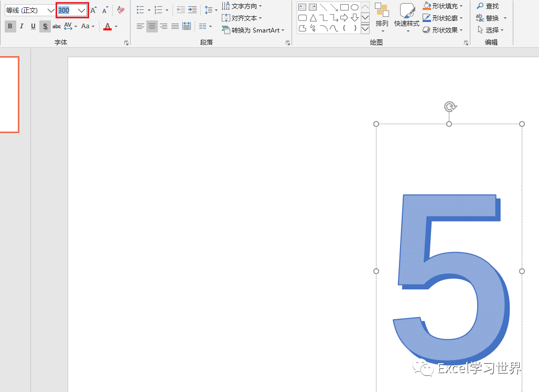Toggle strikethrough abc button

[x=57, y=26]
